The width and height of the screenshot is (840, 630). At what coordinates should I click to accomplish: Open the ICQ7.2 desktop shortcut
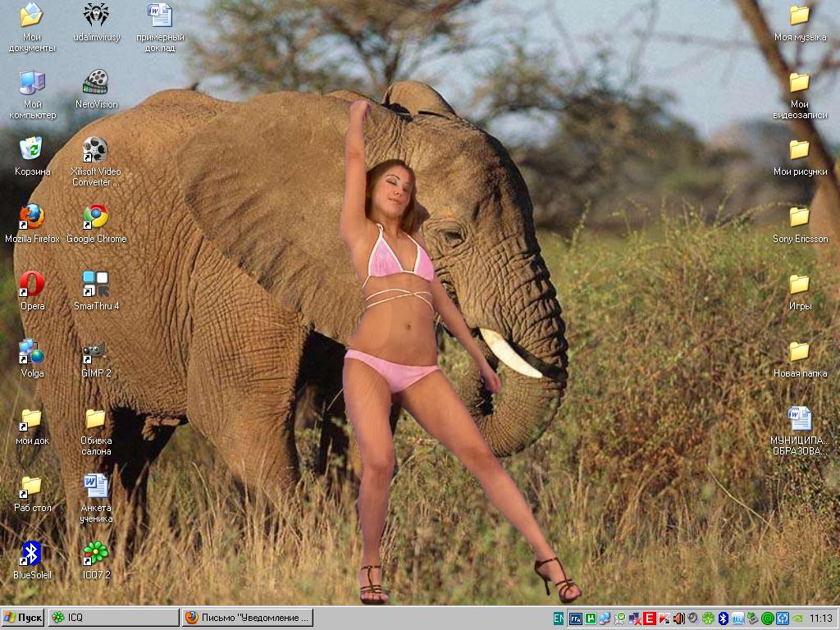point(96,554)
